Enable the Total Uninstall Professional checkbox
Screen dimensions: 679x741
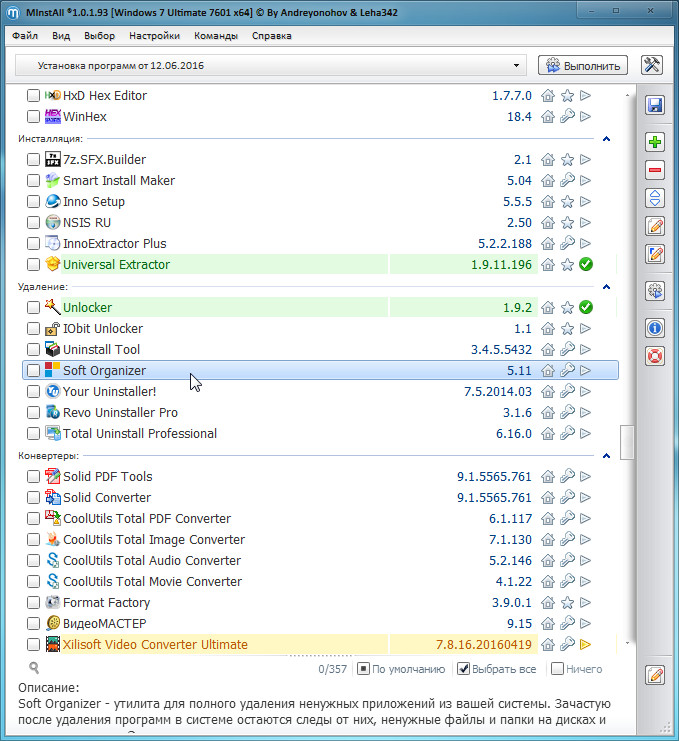(33, 434)
